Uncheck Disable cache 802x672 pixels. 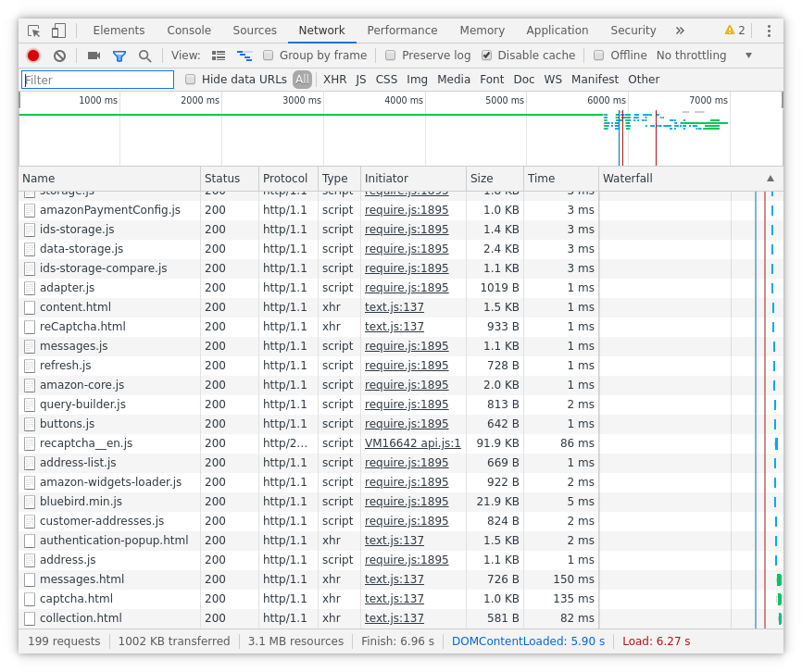[x=486, y=55]
